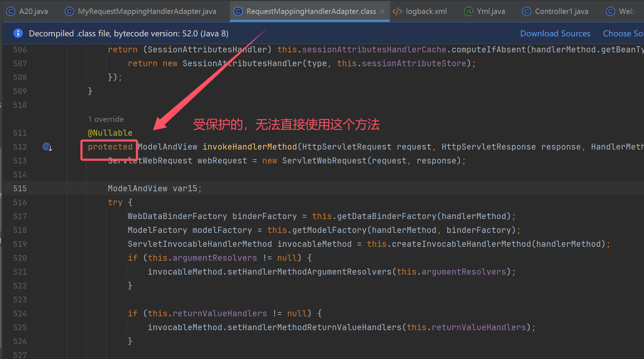Click the protected keyword on line 512
Screen dimensions: 644x359
[110, 147]
